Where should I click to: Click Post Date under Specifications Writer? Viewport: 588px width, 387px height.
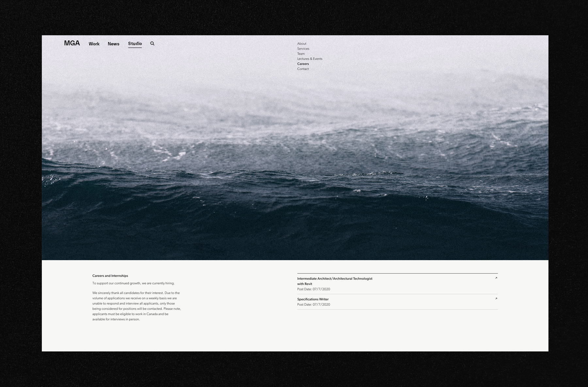coord(314,304)
